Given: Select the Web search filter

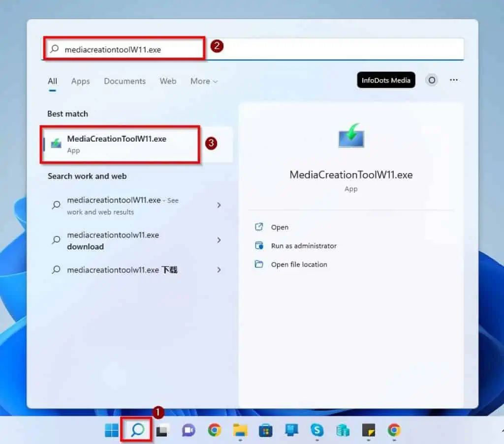Looking at the screenshot, I should click(x=168, y=81).
